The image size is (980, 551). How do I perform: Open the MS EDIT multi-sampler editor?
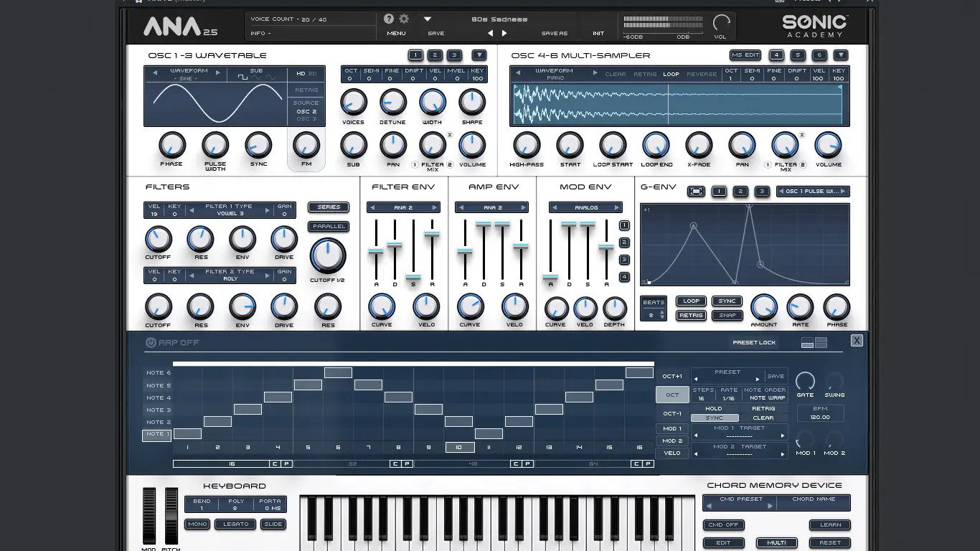coord(745,55)
